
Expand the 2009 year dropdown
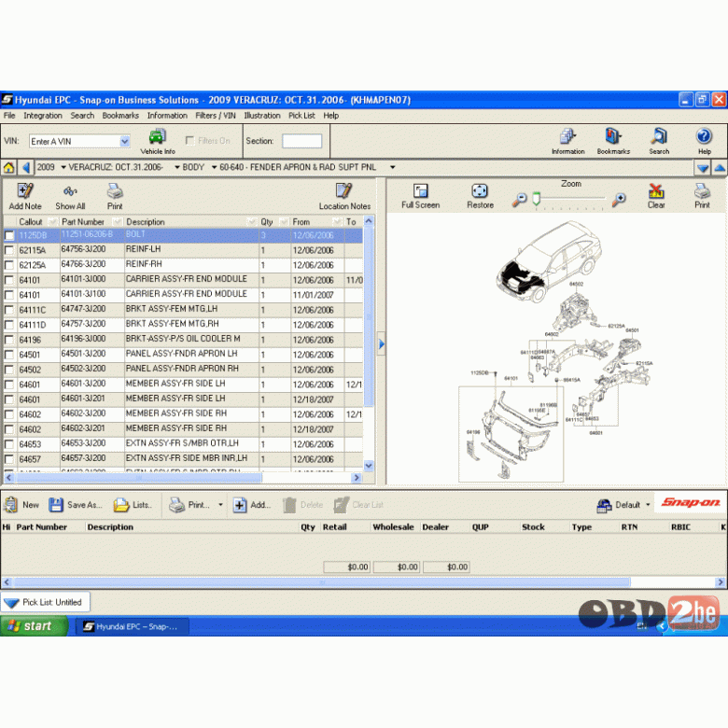[63, 167]
